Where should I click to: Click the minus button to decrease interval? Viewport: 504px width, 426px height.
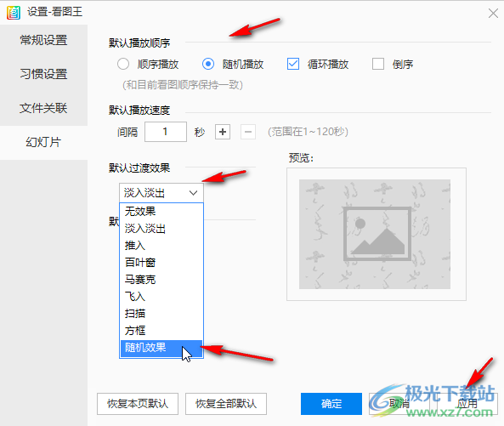click(x=248, y=132)
